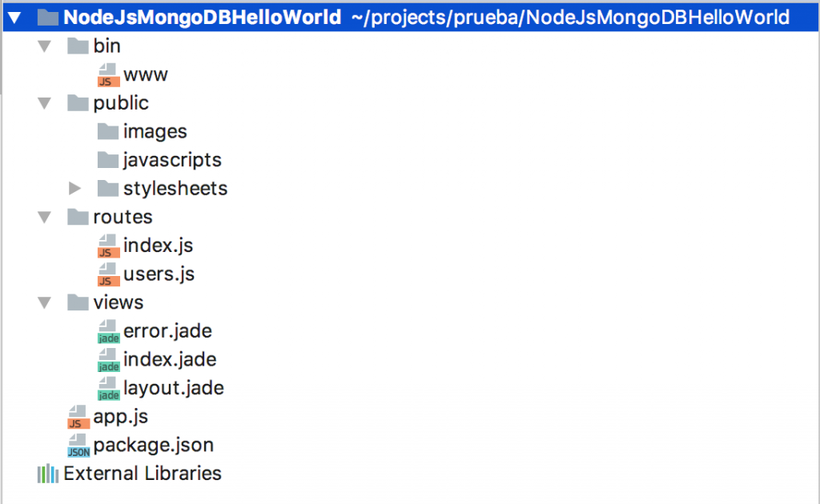The image size is (820, 504).
Task: Click the views folder icon
Action: [x=78, y=302]
